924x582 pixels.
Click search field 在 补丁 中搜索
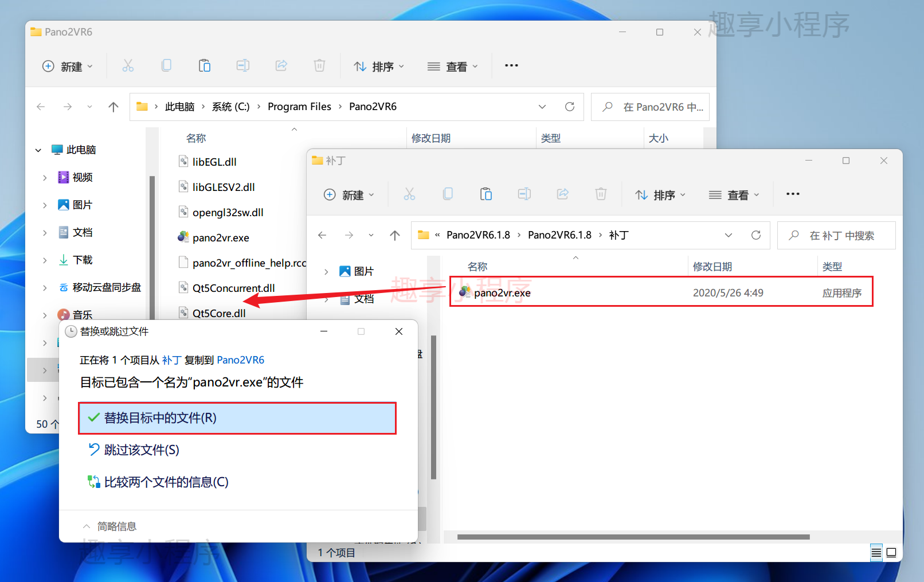837,235
